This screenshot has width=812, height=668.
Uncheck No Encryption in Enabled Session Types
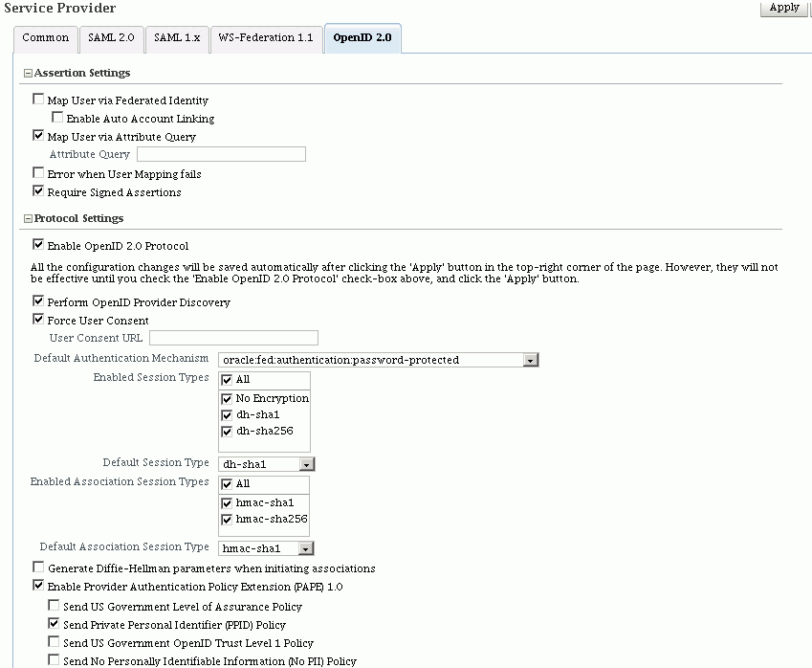coord(227,398)
